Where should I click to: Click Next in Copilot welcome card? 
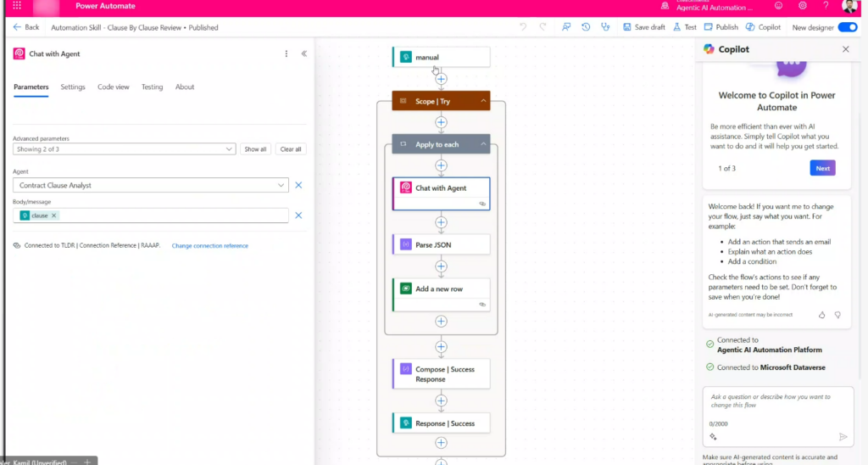click(822, 169)
